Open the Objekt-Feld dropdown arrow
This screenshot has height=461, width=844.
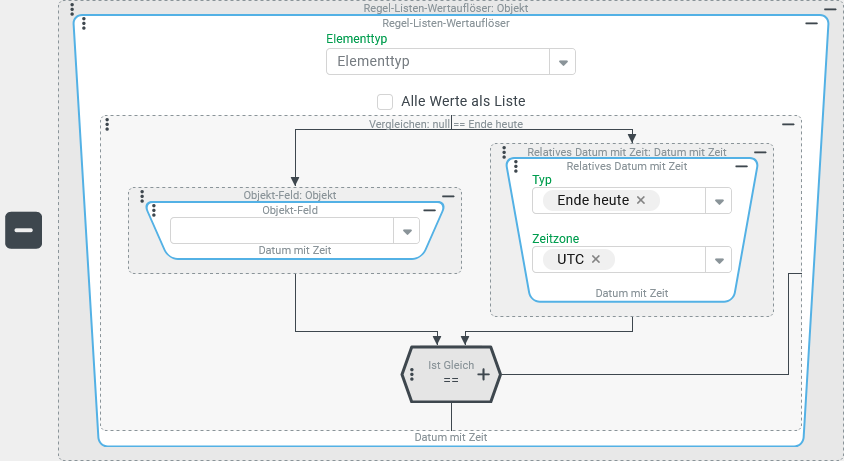[x=407, y=231]
